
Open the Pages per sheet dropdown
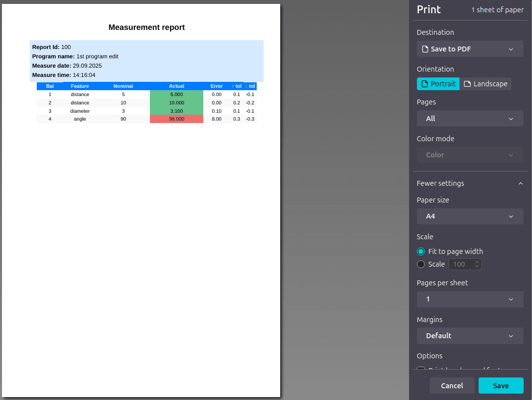point(470,299)
